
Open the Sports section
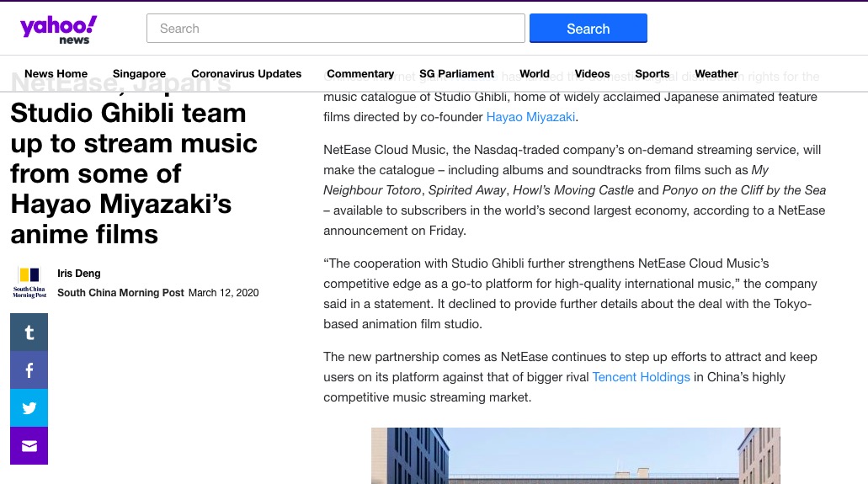tap(652, 74)
